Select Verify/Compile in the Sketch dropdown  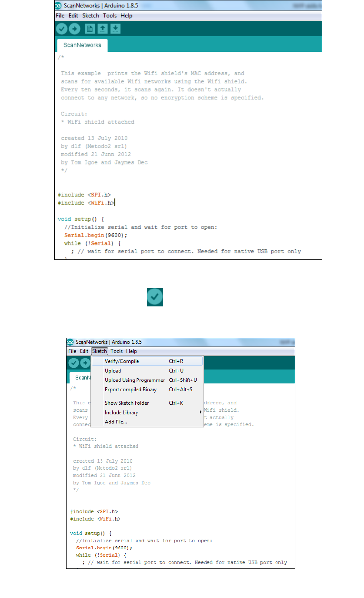[x=147, y=361]
